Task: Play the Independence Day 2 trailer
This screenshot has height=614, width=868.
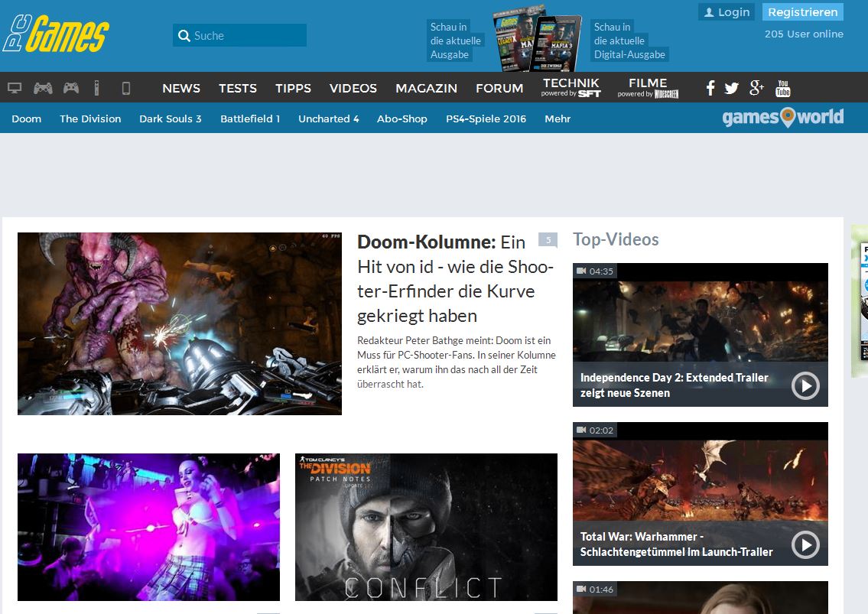Action: (805, 385)
